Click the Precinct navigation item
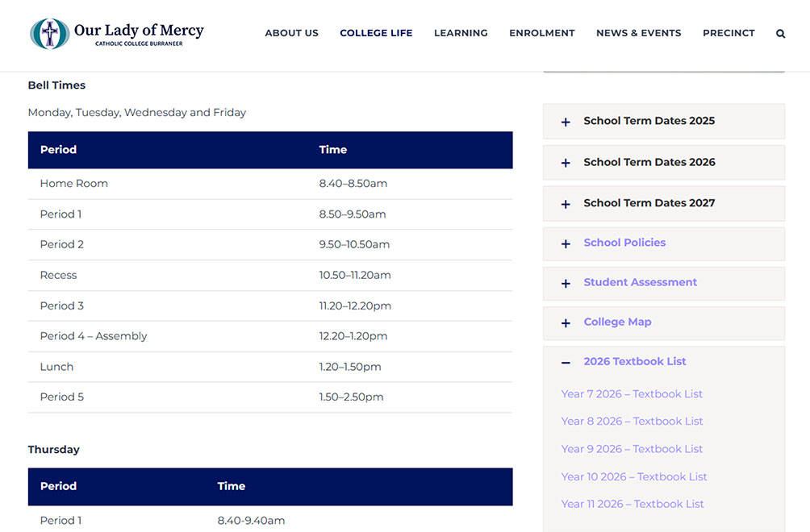Screen dimensions: 810x532 tap(729, 33)
